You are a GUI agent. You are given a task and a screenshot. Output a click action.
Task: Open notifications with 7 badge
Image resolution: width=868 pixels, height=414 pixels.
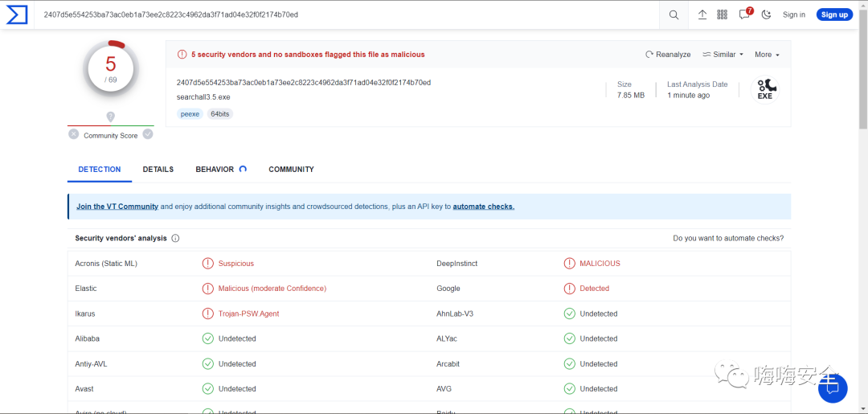click(746, 14)
